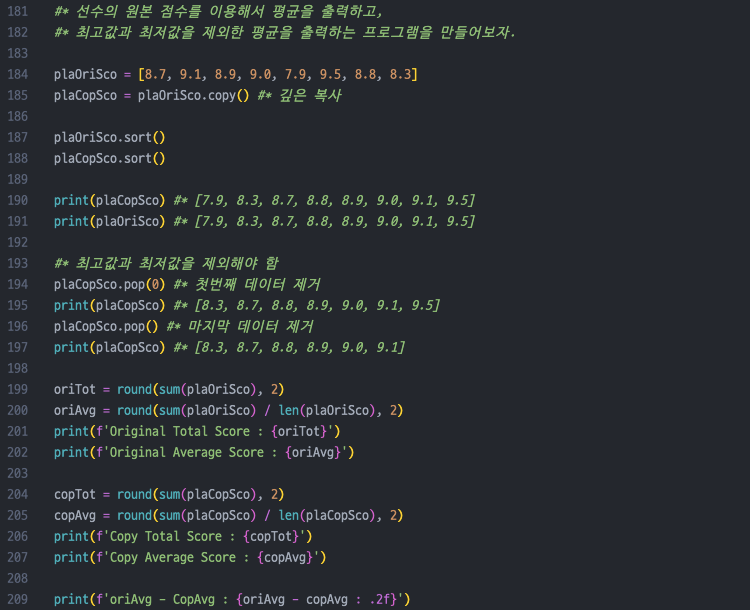Click line number 197 in the gutter
The height and width of the screenshot is (610, 750).
coord(18,347)
